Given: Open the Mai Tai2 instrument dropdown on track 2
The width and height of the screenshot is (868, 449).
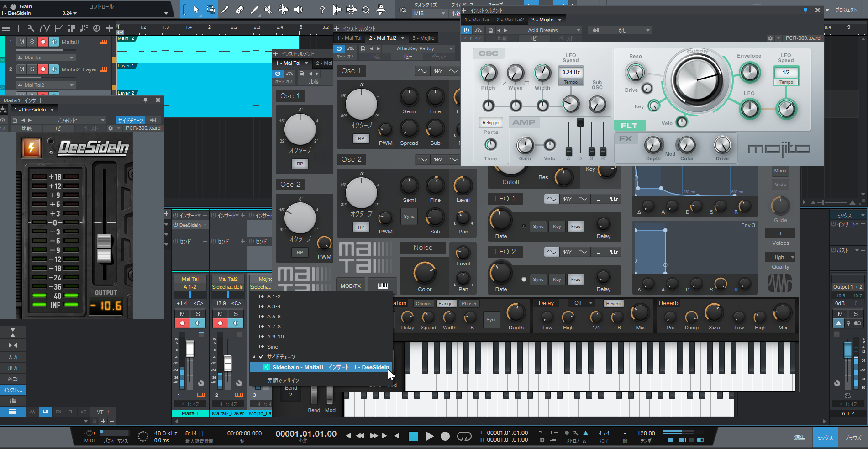Looking at the screenshot, I should [x=45, y=85].
